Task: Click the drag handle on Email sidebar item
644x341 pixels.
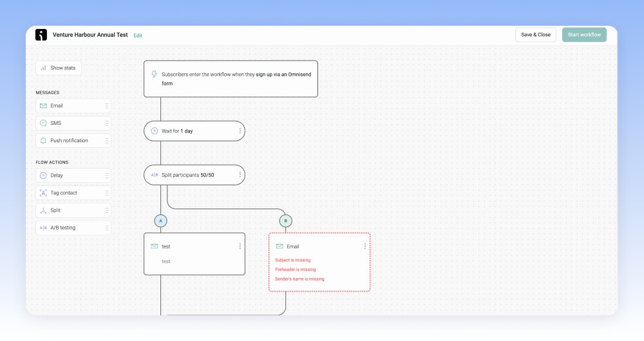Action: pyautogui.click(x=107, y=106)
